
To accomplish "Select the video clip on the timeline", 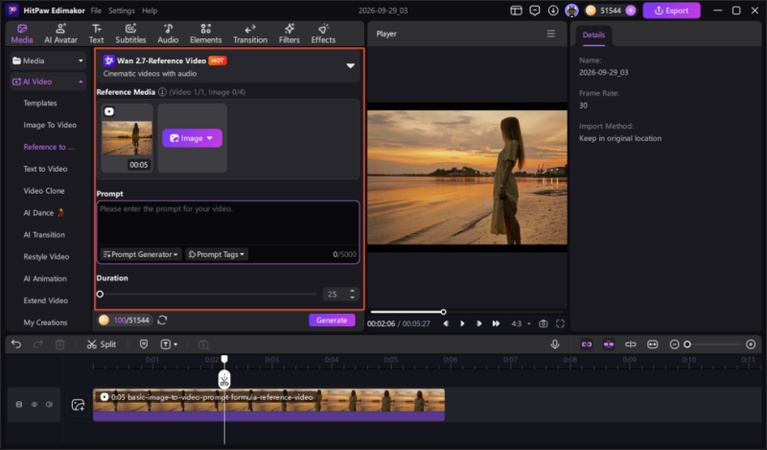I will point(269,405).
